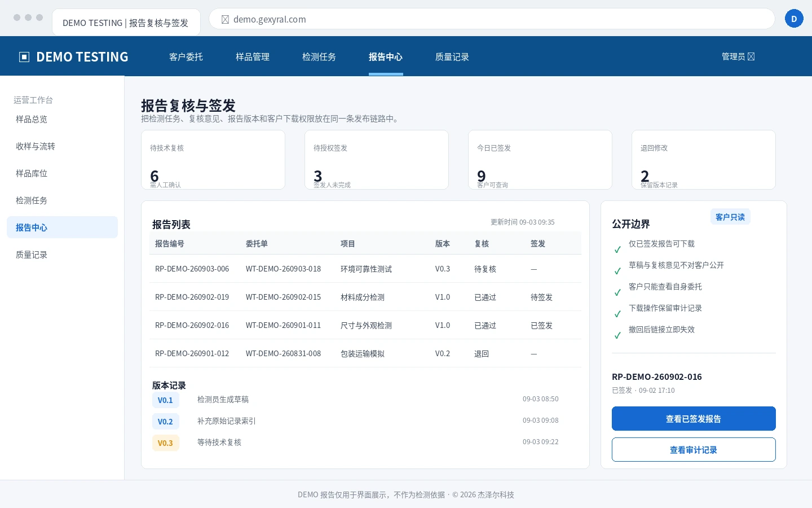Select report RP-DEMO-260902-019
Screen dimensions: 812x508
pos(192,297)
